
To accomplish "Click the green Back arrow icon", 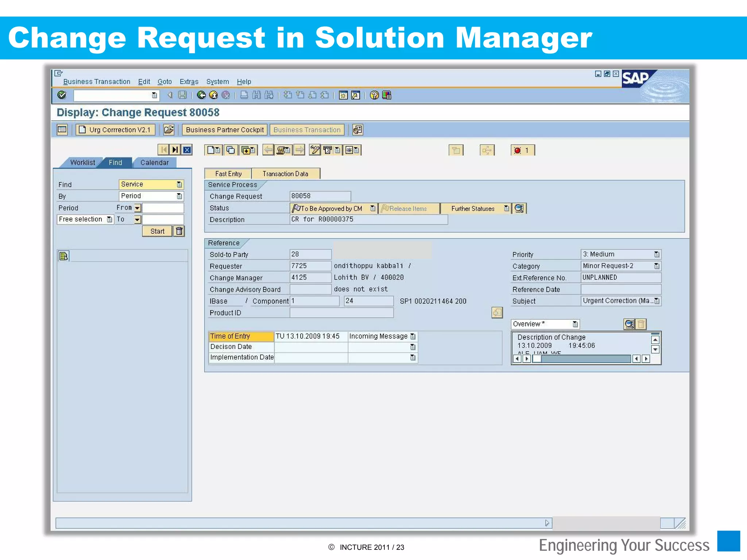I will coord(201,95).
